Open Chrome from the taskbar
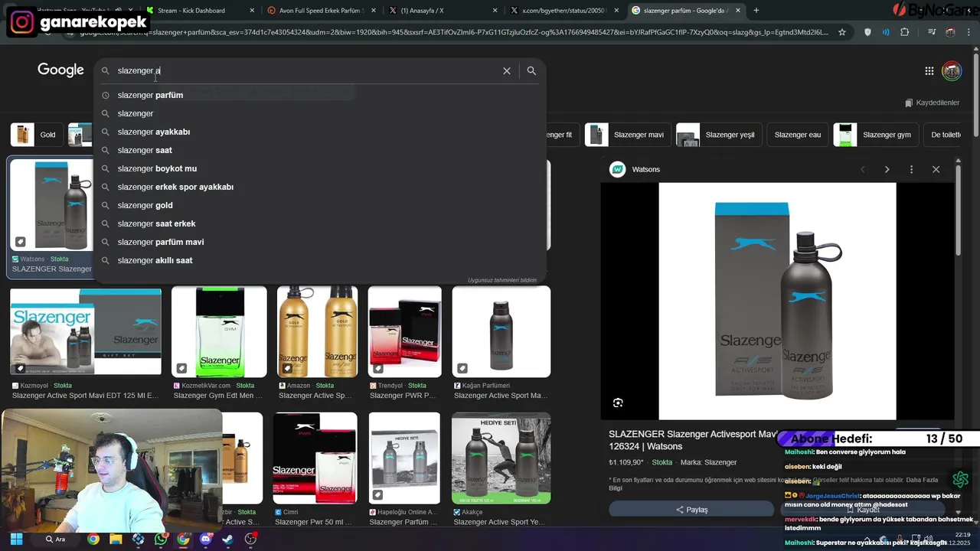Viewport: 980px width, 551px height. [x=93, y=539]
